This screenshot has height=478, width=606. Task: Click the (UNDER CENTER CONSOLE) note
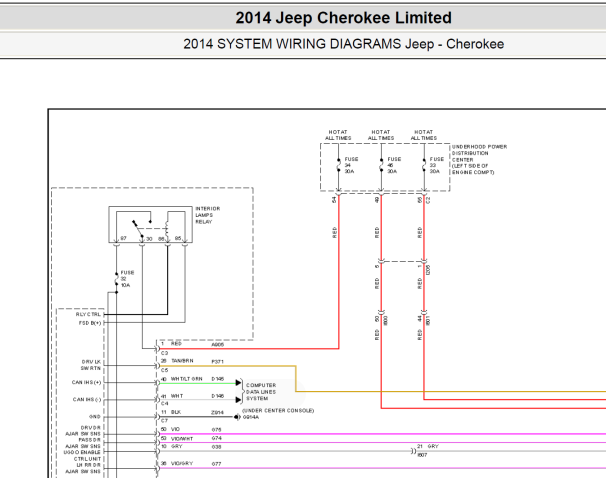278,410
